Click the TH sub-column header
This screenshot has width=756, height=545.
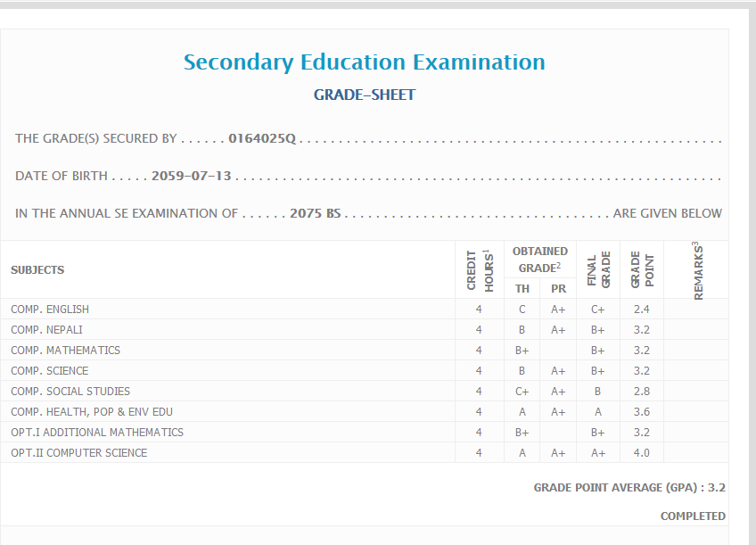pyautogui.click(x=522, y=288)
